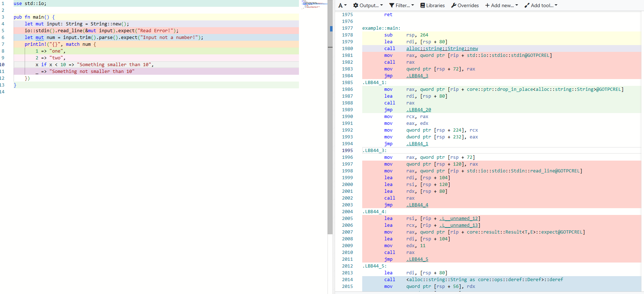Click the 'use std::io;' source line
The width and height of the screenshot is (644, 294).
point(30,4)
